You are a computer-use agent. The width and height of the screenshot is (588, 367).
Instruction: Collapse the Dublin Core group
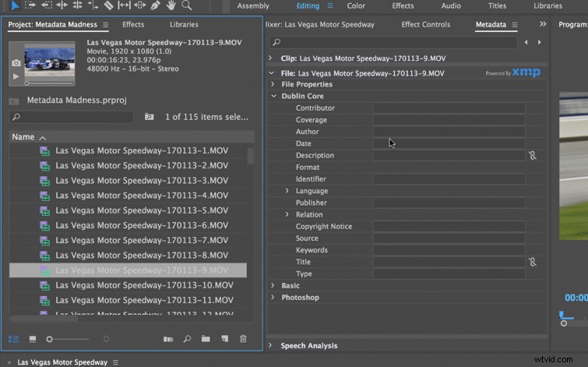pos(273,96)
